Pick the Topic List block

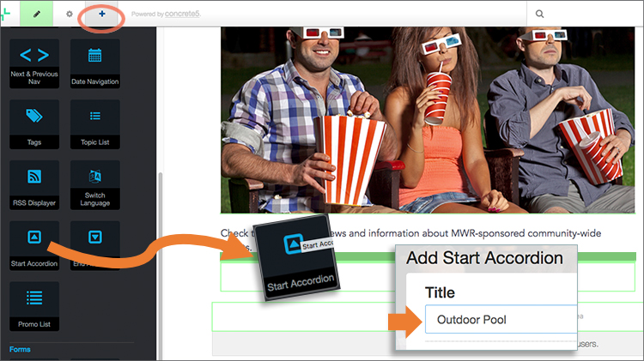point(94,123)
